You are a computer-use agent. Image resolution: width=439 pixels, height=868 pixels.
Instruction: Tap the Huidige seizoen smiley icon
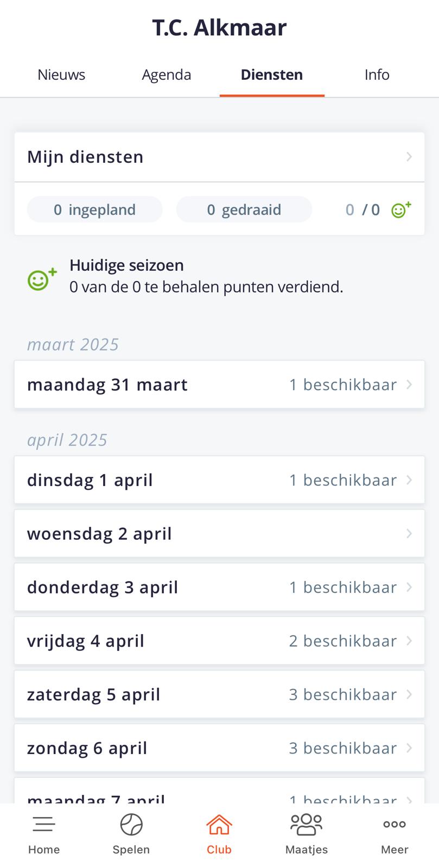click(42, 278)
